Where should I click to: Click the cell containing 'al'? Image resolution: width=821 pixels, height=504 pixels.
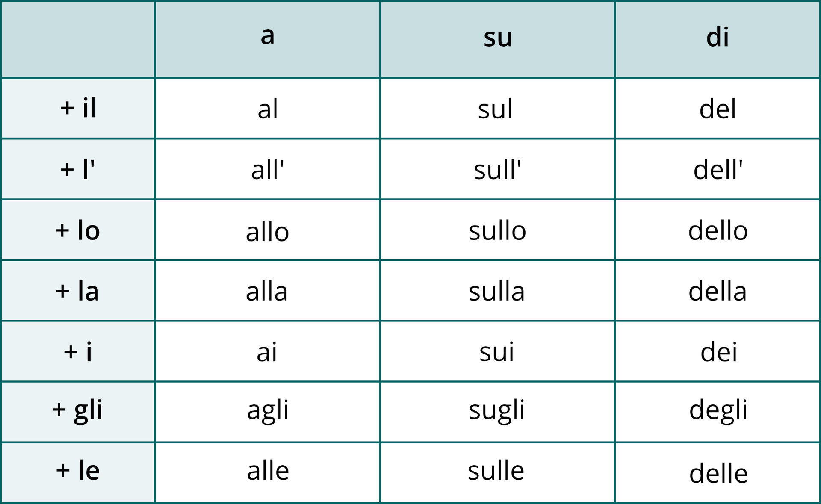click(268, 109)
